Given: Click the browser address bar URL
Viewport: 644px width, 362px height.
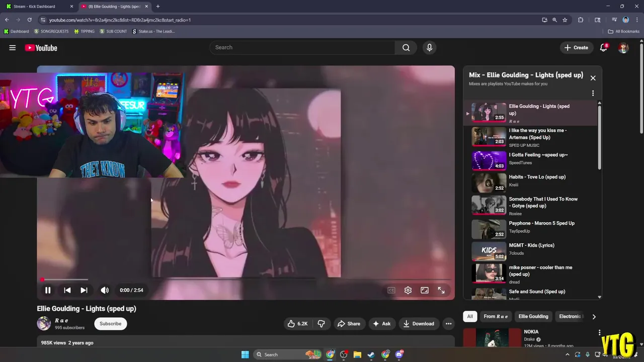Looking at the screenshot, I should tap(120, 20).
